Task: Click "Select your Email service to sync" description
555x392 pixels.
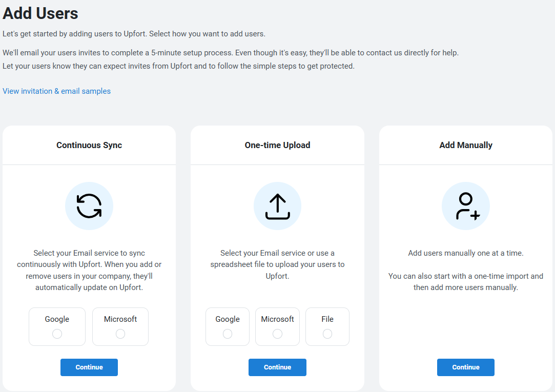Action: pyautogui.click(x=89, y=270)
